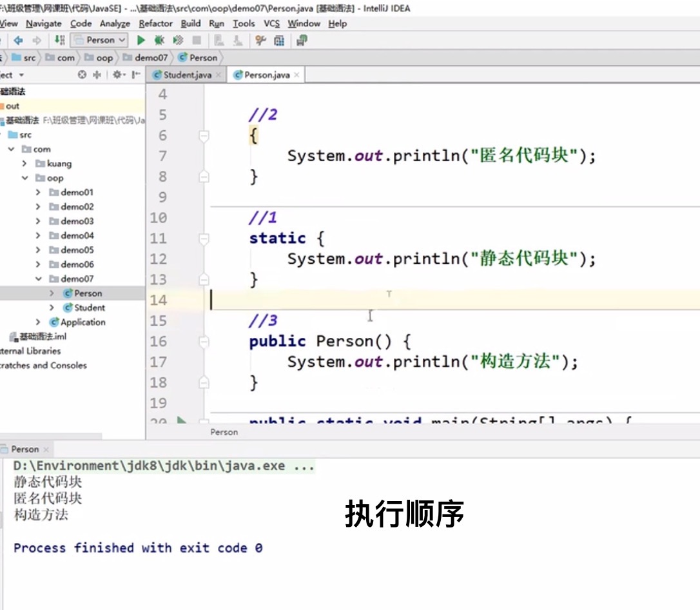Open Settings wrench icon
The width and height of the screenshot is (700, 610).
[260, 41]
